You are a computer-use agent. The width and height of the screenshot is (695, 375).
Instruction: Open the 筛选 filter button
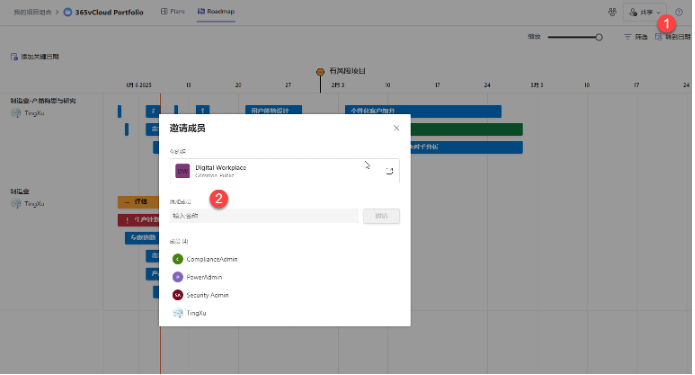coord(637,37)
